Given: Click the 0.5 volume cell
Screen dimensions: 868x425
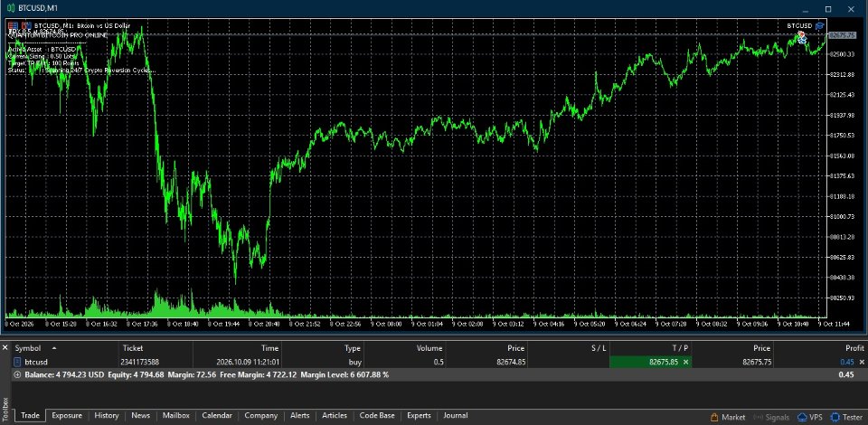Looking at the screenshot, I should (439, 362).
